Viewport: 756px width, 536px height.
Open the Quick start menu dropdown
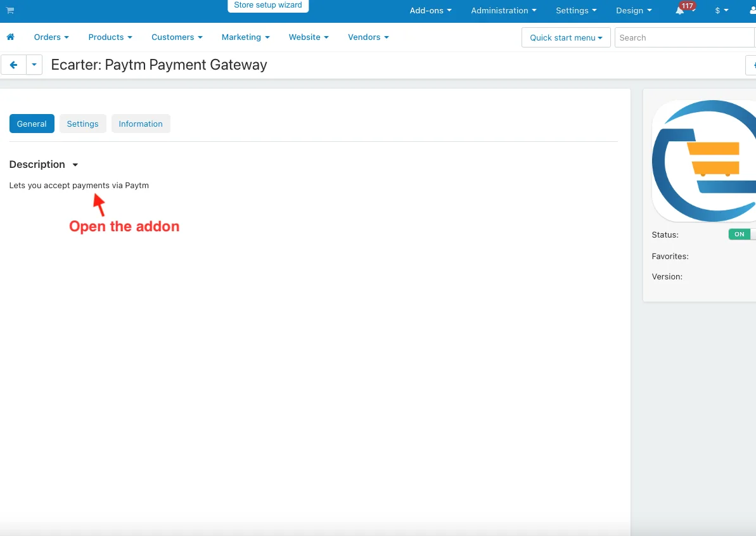pyautogui.click(x=566, y=37)
